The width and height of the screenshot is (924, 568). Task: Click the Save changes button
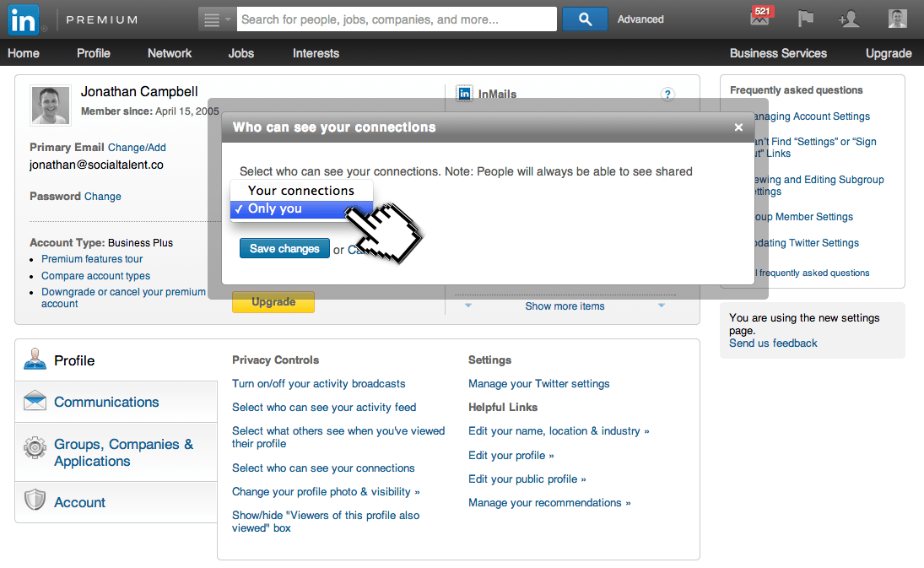[284, 248]
